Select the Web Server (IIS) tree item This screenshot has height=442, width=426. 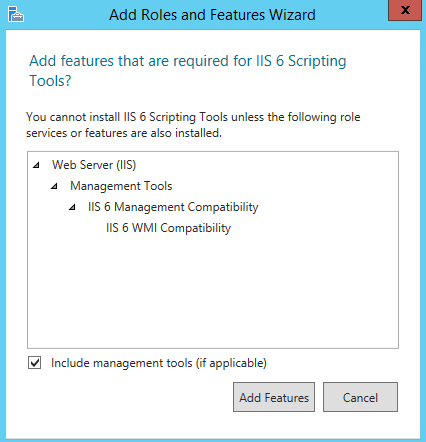tap(94, 165)
